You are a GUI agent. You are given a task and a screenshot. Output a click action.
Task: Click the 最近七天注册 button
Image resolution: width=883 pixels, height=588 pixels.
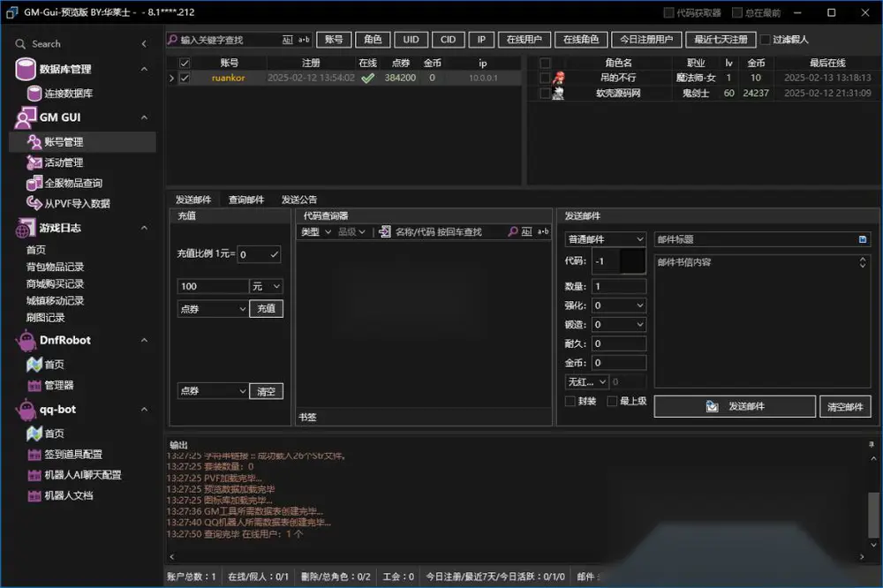[x=721, y=40]
